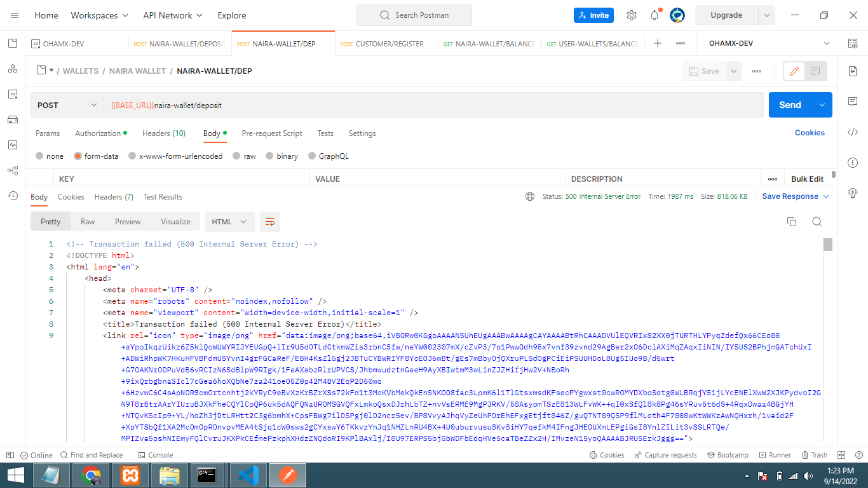
Task: Launch Chrome from the taskbar
Action: pos(90,474)
